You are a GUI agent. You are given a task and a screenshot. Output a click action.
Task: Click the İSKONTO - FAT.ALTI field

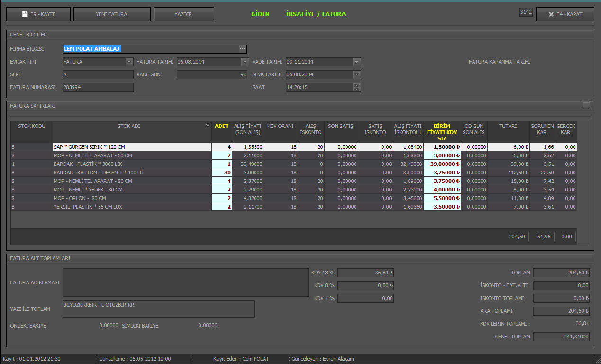[x=562, y=285]
